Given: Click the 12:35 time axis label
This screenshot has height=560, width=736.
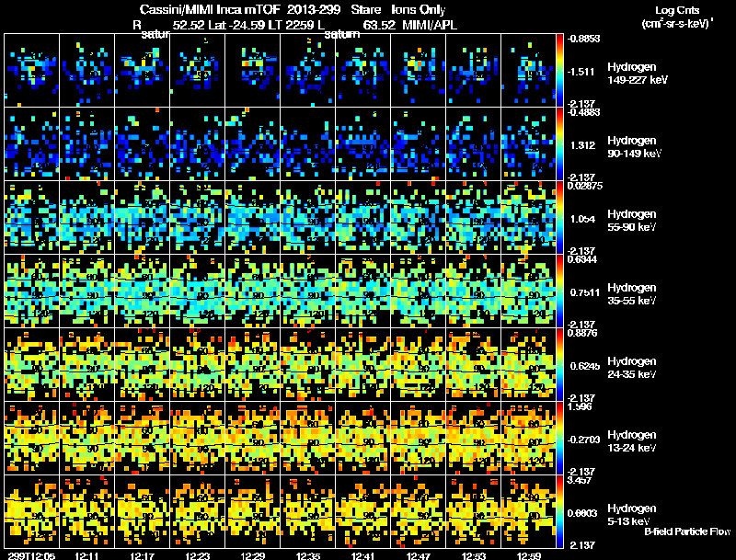Looking at the screenshot, I should (308, 555).
